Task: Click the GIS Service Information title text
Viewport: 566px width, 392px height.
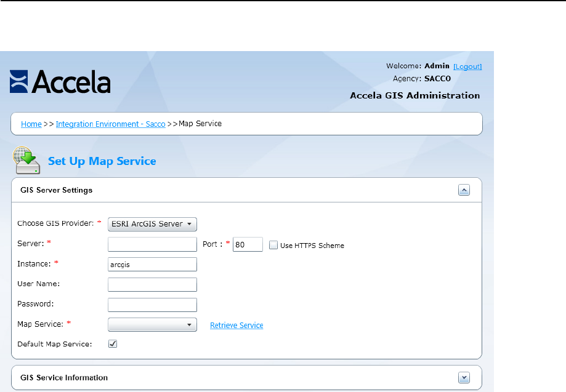Action: click(64, 378)
